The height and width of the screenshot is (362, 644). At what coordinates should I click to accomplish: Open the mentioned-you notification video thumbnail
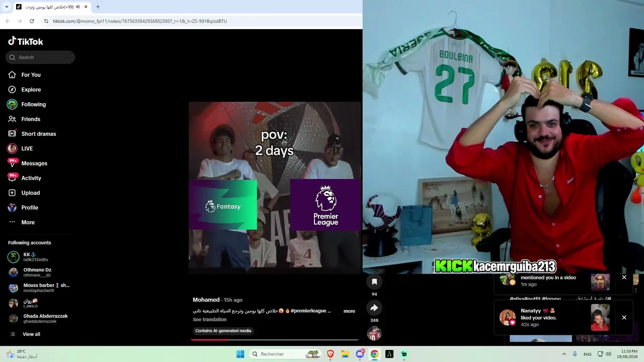pos(600,282)
